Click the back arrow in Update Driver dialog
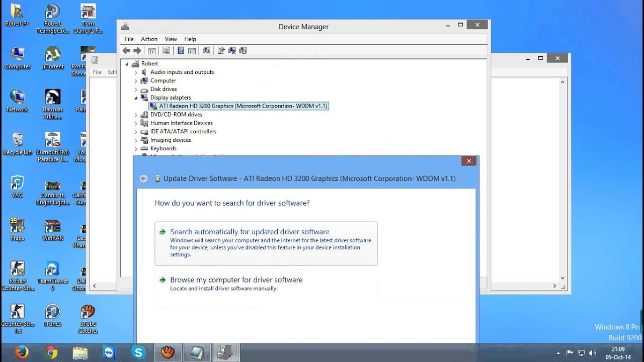Viewport: 644px width, 362px height. coord(144,178)
